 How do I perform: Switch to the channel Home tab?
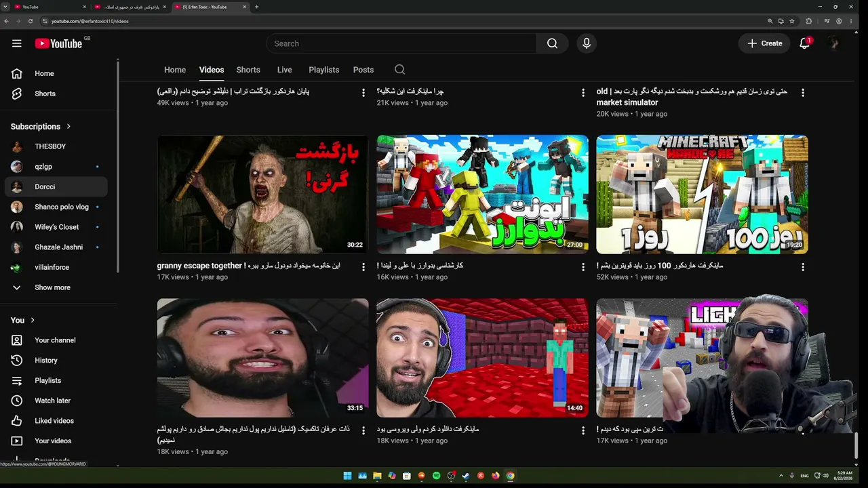point(175,70)
